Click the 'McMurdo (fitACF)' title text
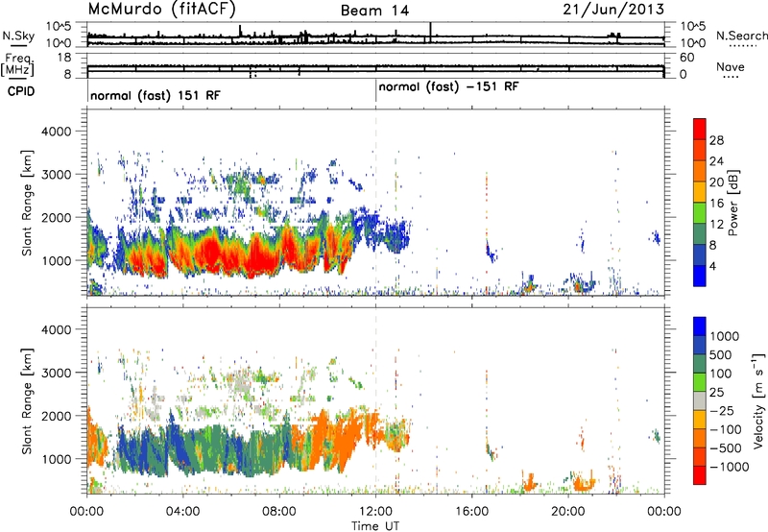 [161, 10]
